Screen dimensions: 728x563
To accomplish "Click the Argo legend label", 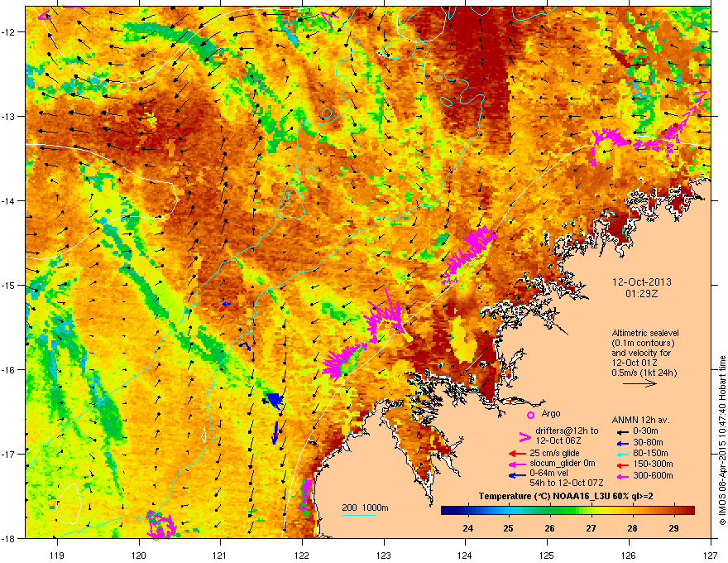I will (551, 413).
